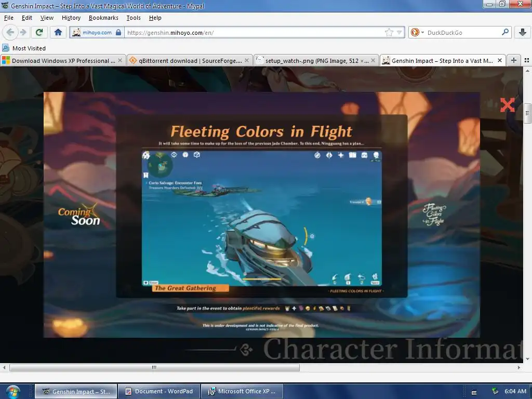Image resolution: width=532 pixels, height=399 pixels.
Task: Open the address bar history dropdown arrow
Action: tap(400, 33)
